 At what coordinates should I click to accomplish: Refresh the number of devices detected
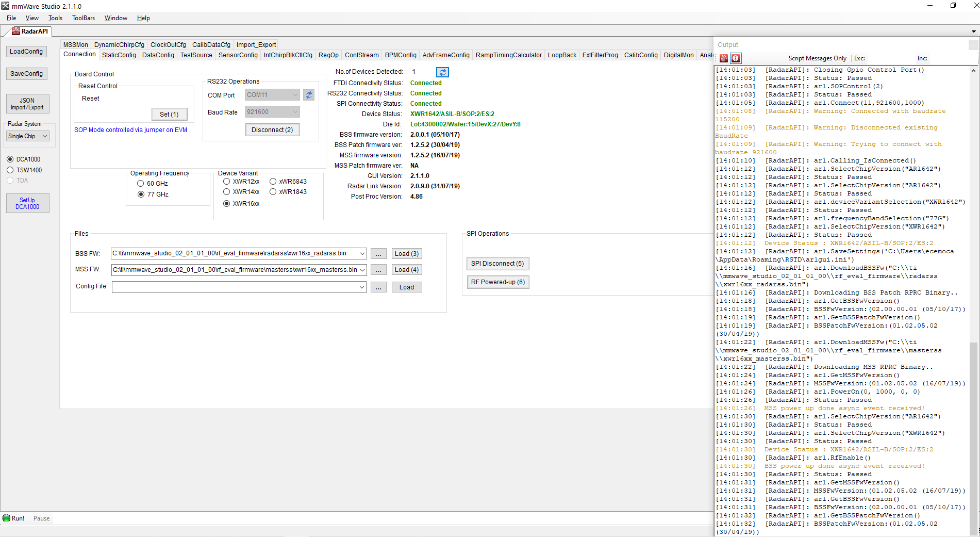(442, 72)
